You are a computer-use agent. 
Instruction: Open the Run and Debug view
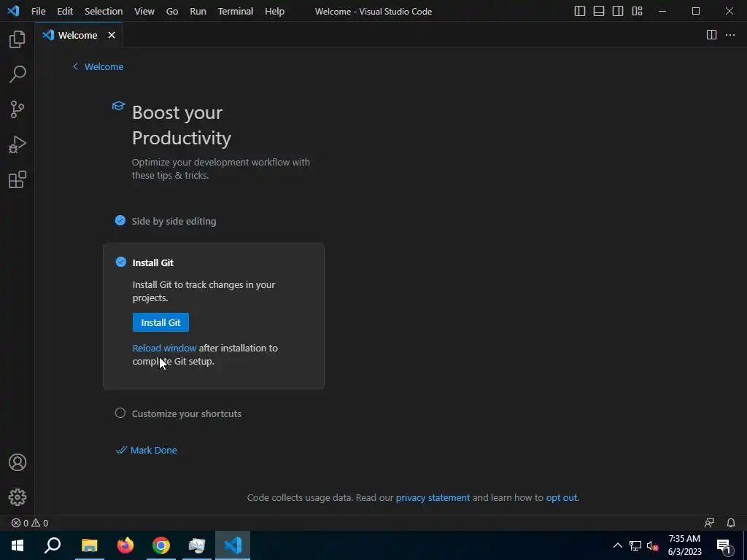pyautogui.click(x=18, y=145)
